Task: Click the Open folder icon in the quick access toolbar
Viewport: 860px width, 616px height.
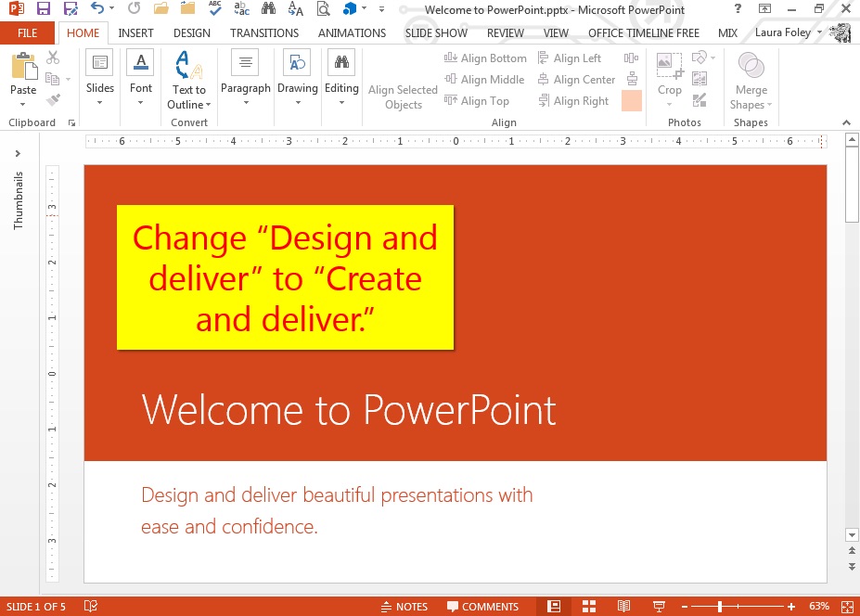Action: coord(160,8)
